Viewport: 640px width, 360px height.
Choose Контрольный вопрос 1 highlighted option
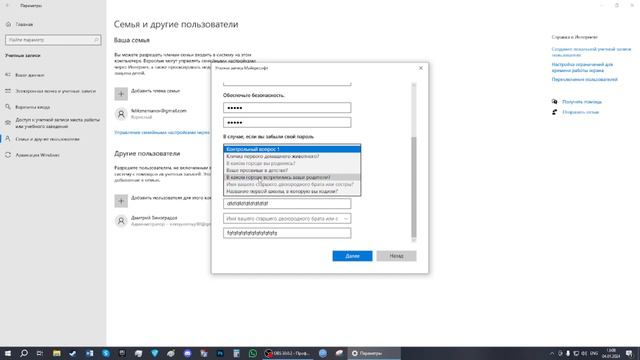(x=292, y=149)
